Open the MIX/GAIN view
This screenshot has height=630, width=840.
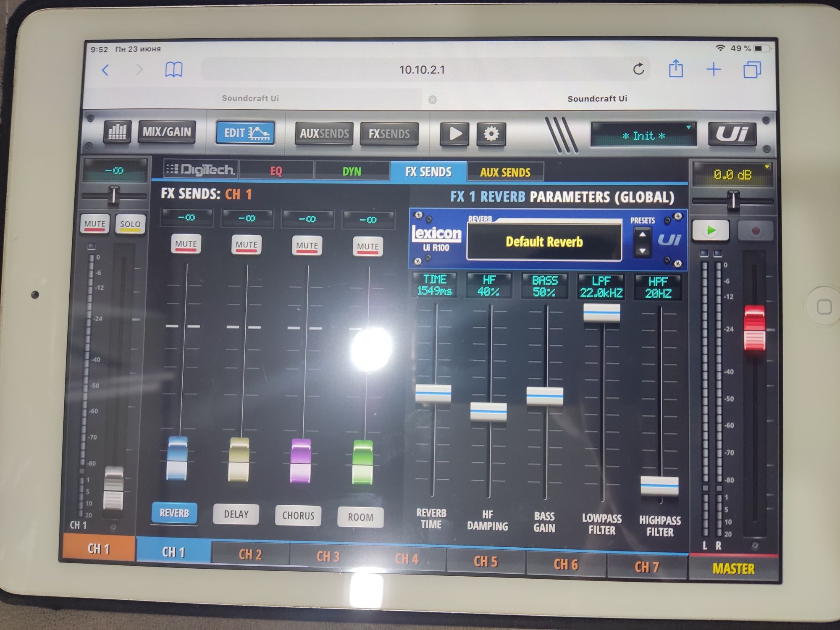[x=167, y=132]
